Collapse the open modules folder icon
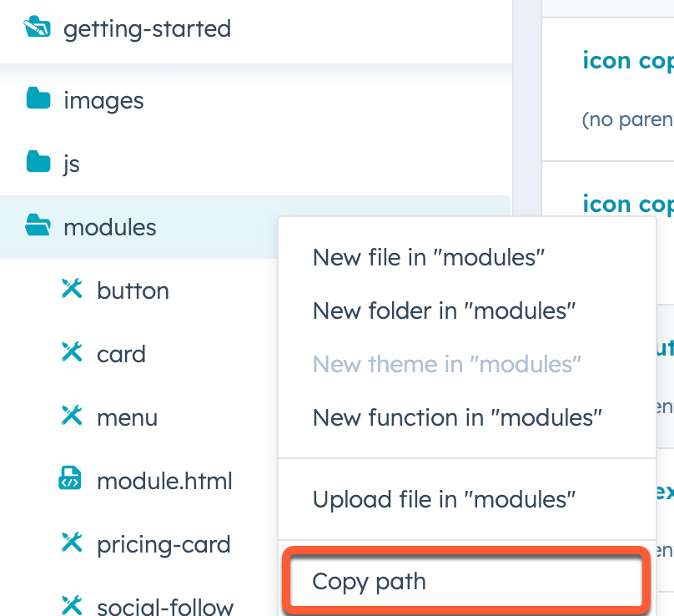Image resolution: width=674 pixels, height=616 pixels. click(38, 225)
